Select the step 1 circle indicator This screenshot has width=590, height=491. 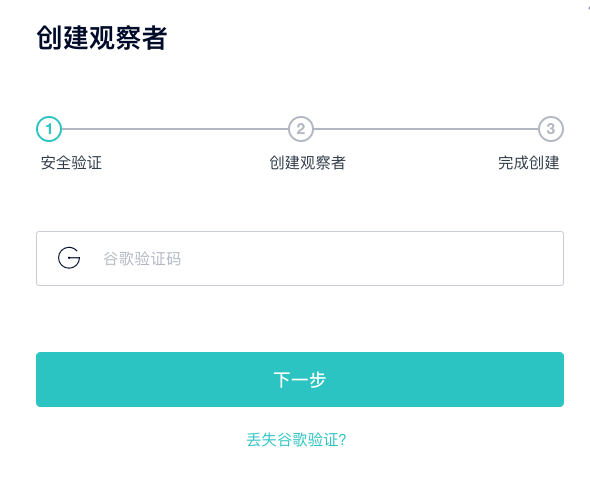[49, 129]
